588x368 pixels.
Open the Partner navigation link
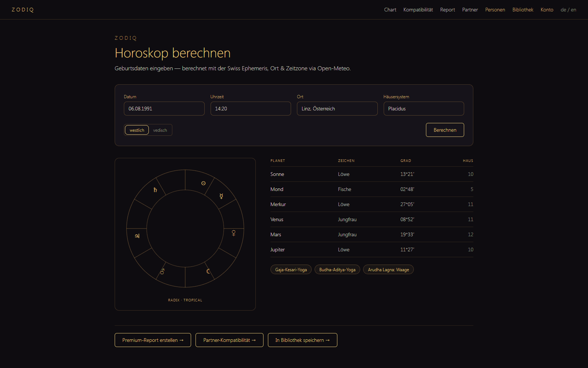tap(470, 10)
